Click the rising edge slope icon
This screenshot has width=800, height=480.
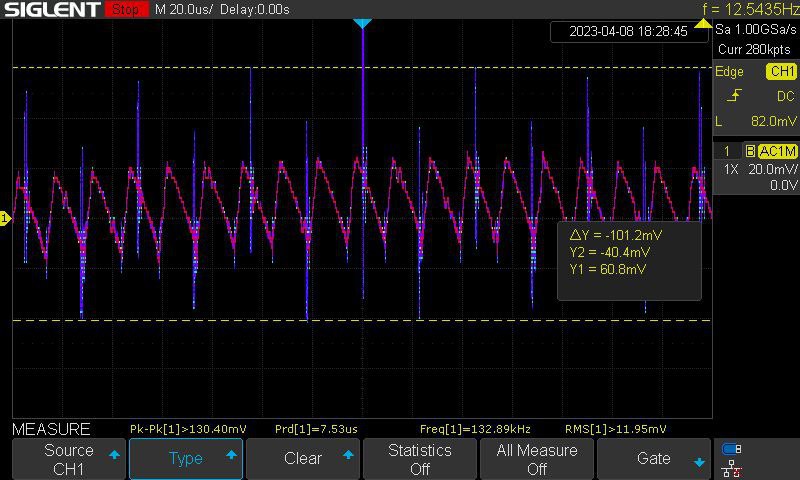pos(734,96)
